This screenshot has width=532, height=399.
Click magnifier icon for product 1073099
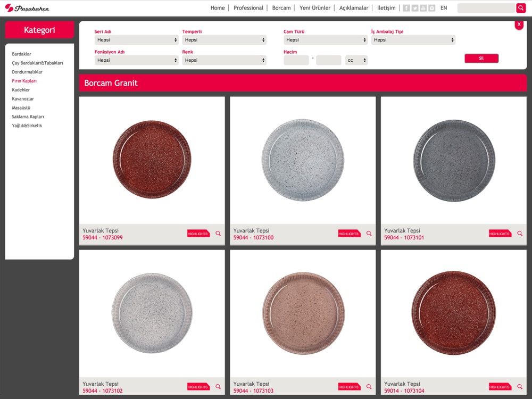tap(218, 234)
